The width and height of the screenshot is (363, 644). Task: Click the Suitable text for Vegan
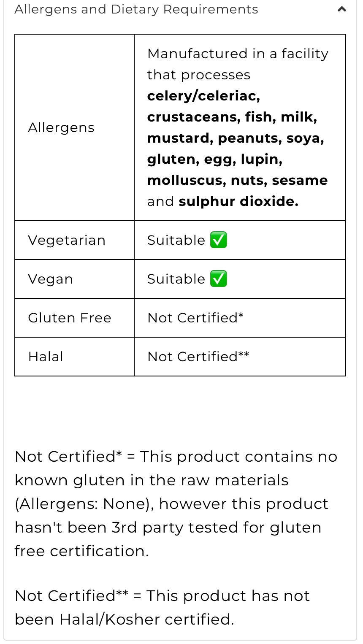176,279
